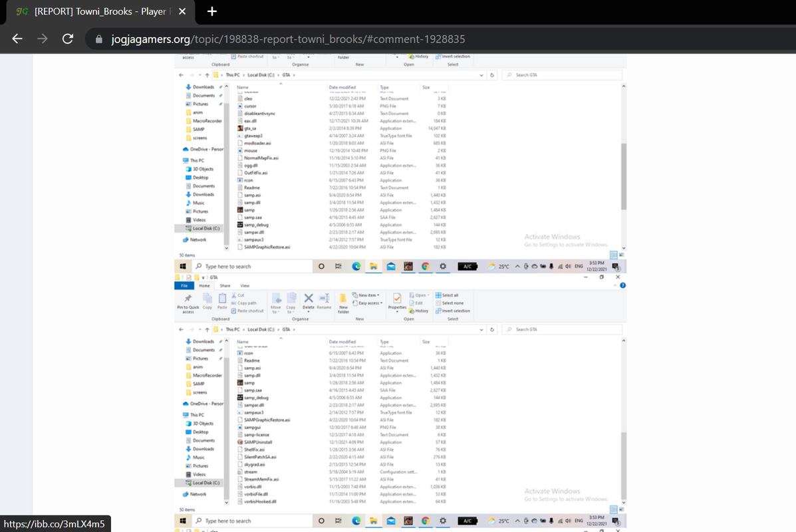Reload the jogjagamers forum page
Image resolution: width=796 pixels, height=532 pixels.
pos(68,39)
